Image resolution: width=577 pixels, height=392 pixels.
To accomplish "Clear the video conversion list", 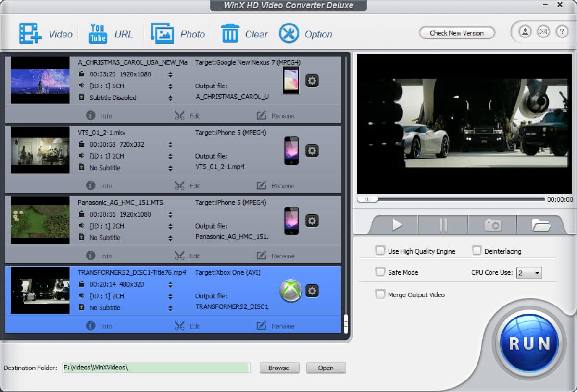I will [231, 32].
